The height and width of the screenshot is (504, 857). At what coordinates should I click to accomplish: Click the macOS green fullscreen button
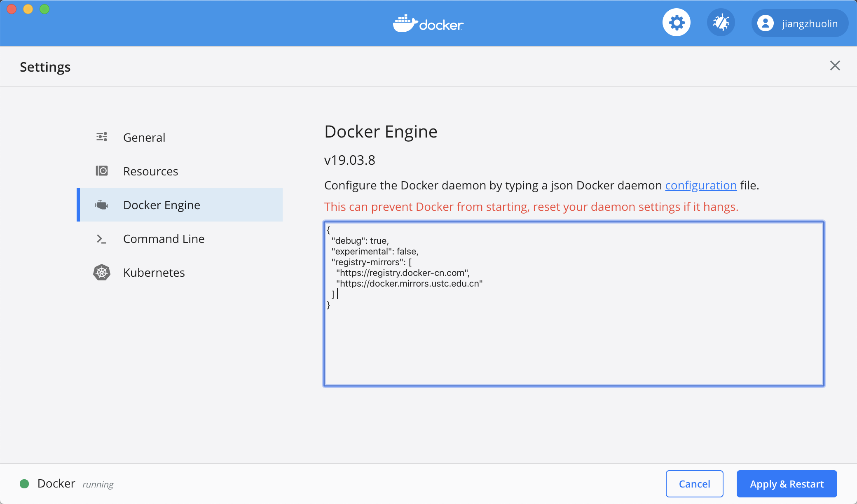(x=44, y=9)
